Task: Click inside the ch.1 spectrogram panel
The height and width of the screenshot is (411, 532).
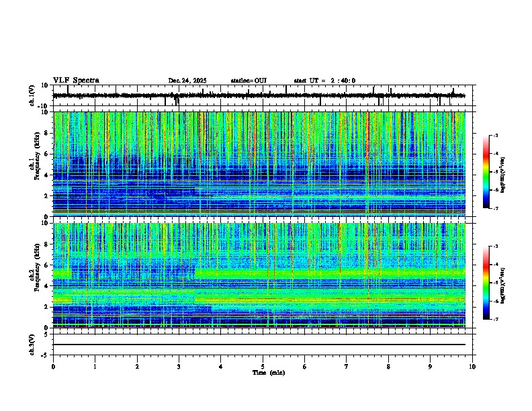Action: pyautogui.click(x=259, y=164)
